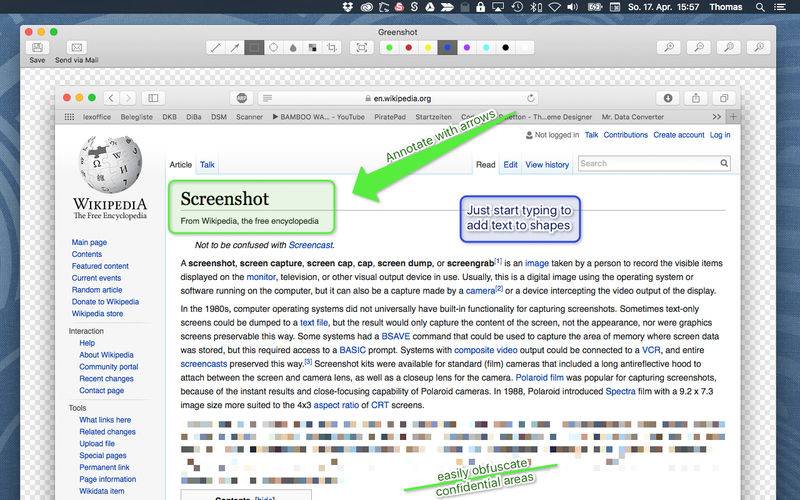The height and width of the screenshot is (500, 800).
Task: Select the Ellipse shape tool
Action: click(x=273, y=47)
